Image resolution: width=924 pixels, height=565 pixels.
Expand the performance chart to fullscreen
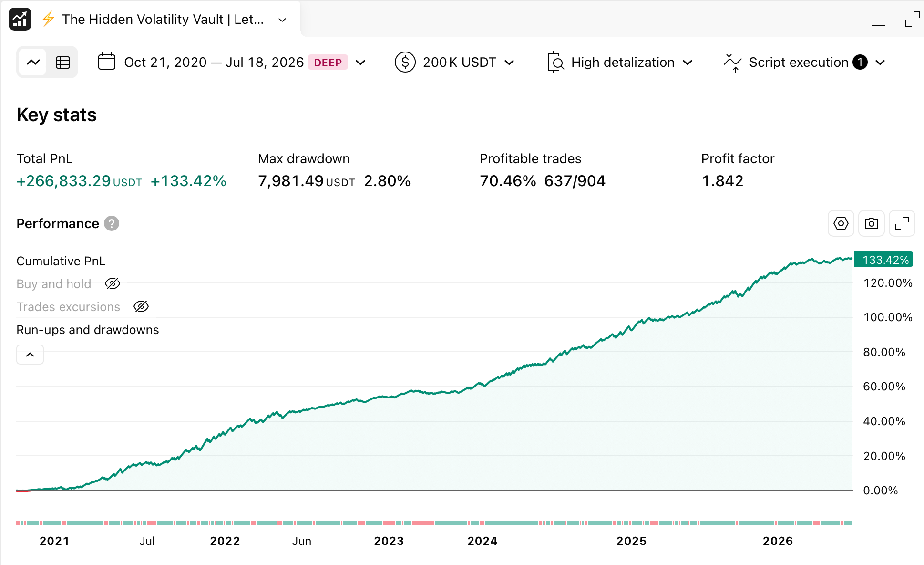coord(902,223)
